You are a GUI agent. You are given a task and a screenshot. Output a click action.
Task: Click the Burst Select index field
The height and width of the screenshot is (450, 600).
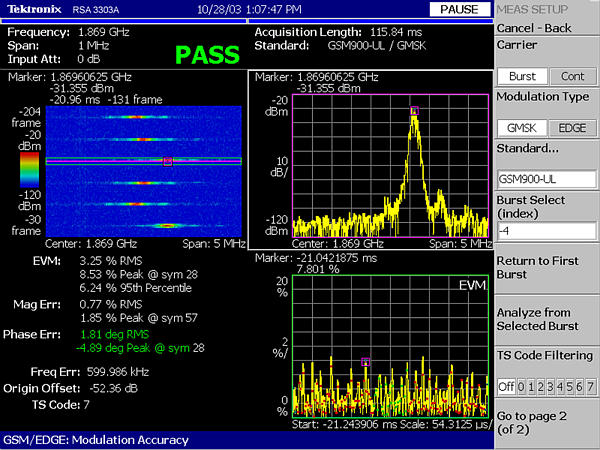[x=546, y=231]
